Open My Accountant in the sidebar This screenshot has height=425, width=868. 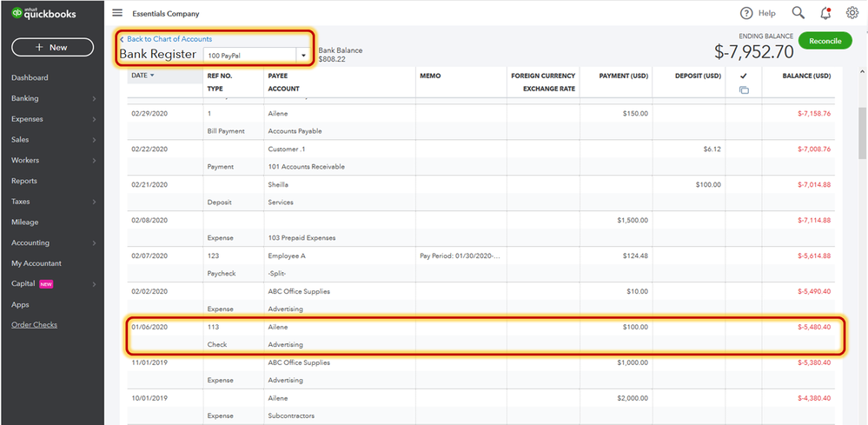click(36, 263)
